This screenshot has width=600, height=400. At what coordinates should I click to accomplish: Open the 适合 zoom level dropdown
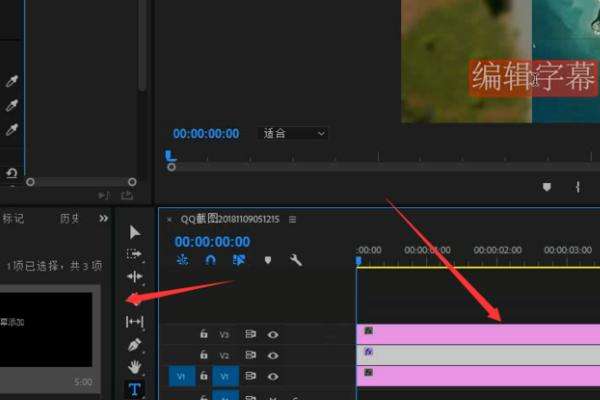pyautogui.click(x=293, y=133)
